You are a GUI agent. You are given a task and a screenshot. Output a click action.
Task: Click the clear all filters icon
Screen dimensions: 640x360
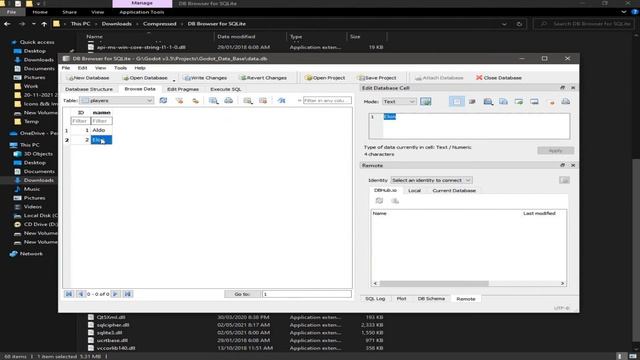(179, 100)
